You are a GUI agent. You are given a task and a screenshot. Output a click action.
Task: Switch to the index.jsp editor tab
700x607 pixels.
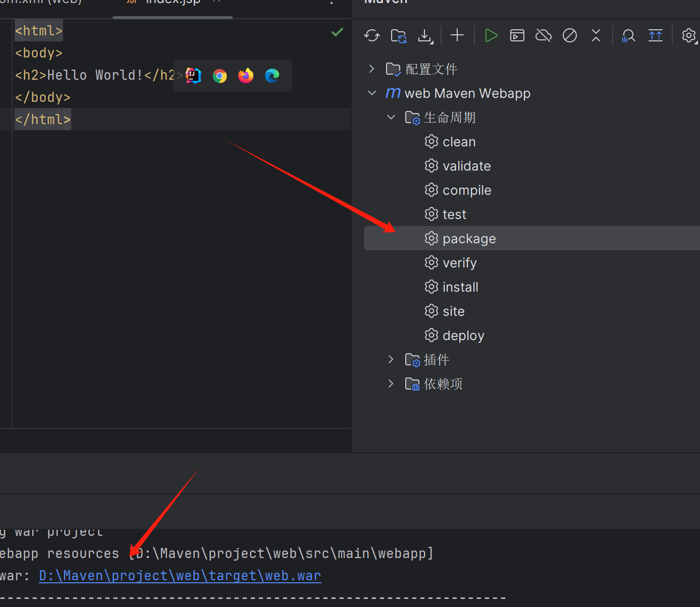(173, 3)
